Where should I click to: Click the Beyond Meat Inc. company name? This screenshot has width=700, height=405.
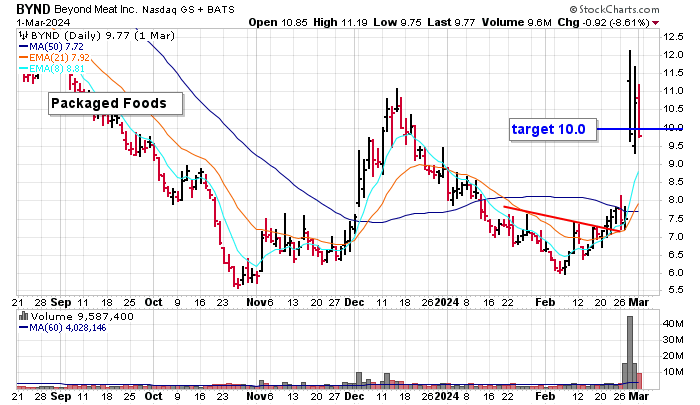[x=96, y=9]
